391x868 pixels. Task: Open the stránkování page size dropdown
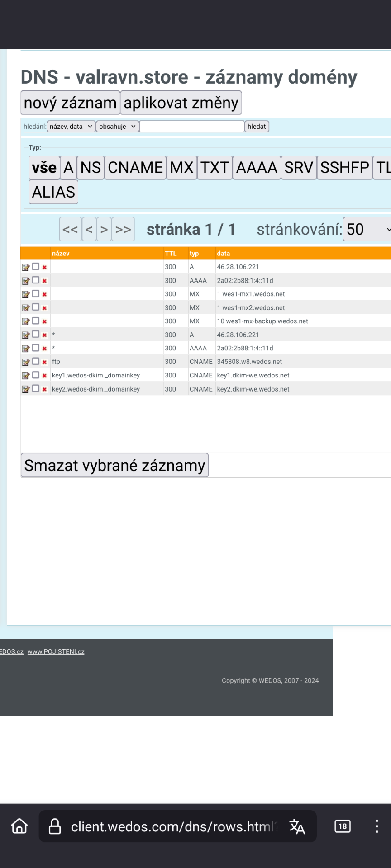[x=367, y=229]
